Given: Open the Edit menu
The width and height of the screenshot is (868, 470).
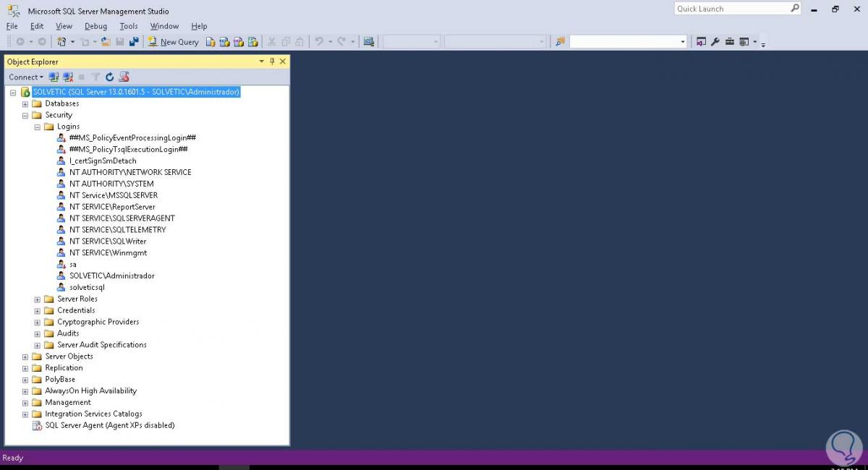Looking at the screenshot, I should [x=37, y=26].
